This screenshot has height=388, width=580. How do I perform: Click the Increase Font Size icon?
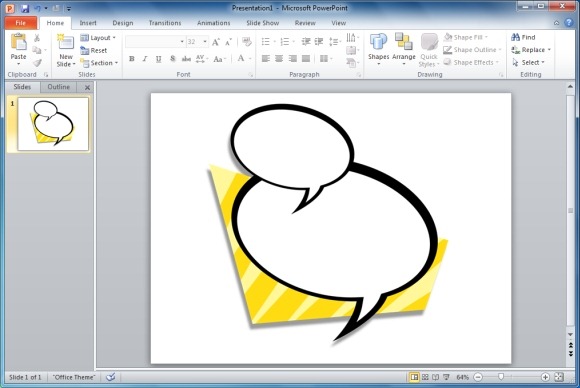click(216, 42)
